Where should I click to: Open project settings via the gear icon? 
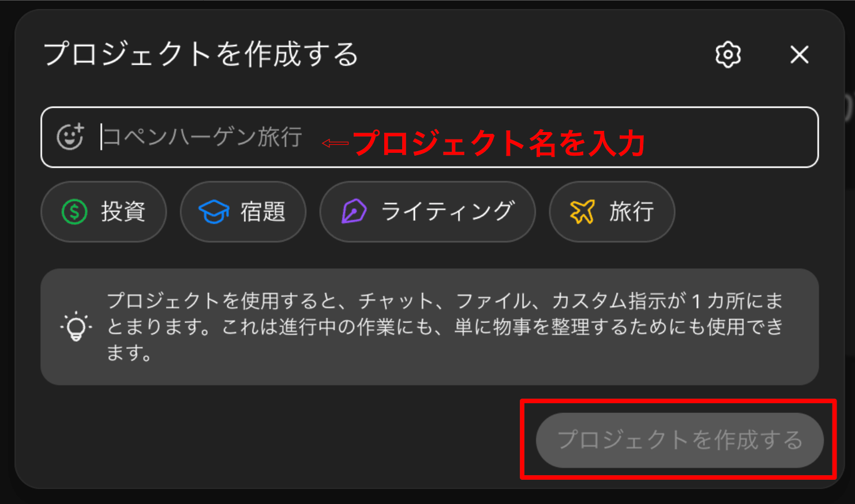pyautogui.click(x=728, y=55)
